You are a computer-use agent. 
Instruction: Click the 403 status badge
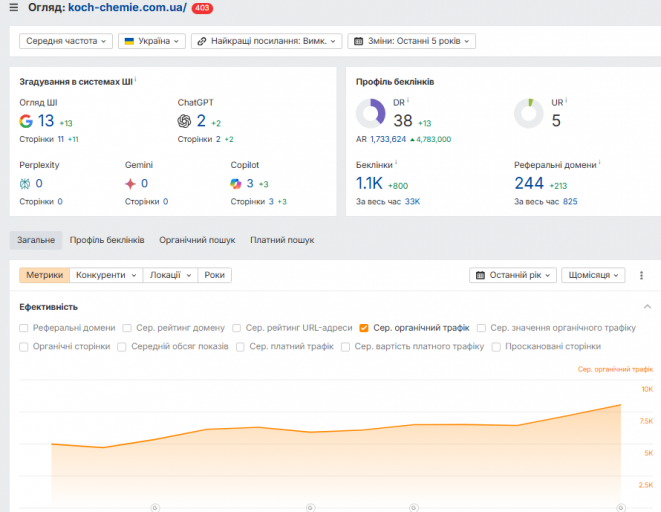pos(202,8)
